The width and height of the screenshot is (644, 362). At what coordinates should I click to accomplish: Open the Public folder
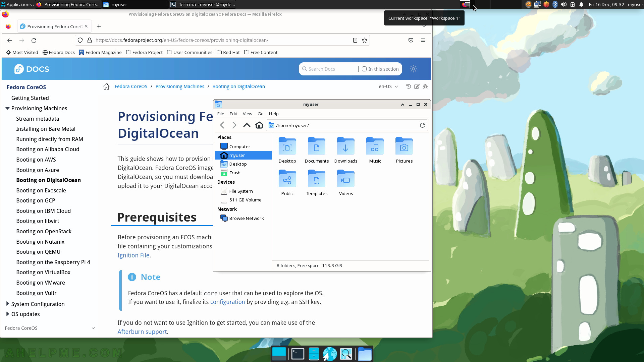click(x=287, y=183)
